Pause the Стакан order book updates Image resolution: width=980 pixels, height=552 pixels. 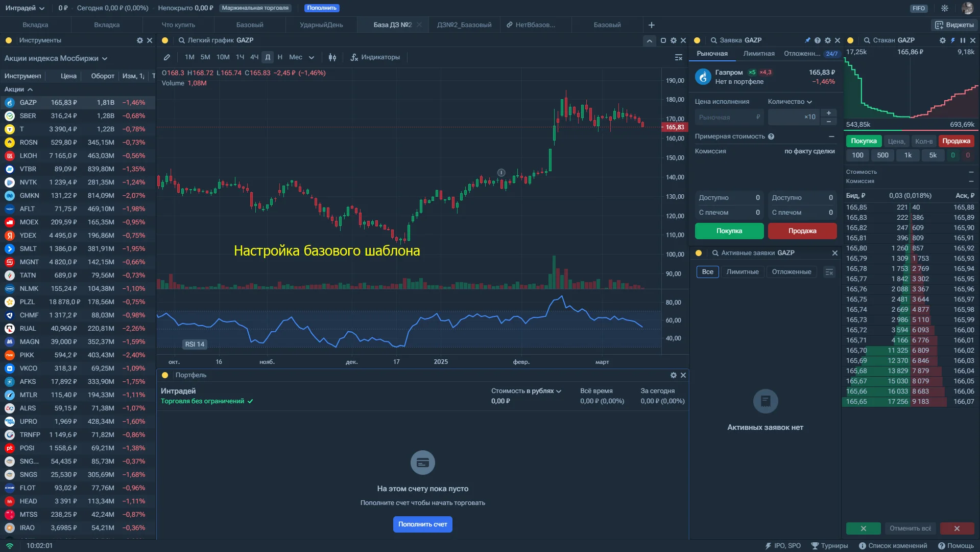tap(963, 40)
